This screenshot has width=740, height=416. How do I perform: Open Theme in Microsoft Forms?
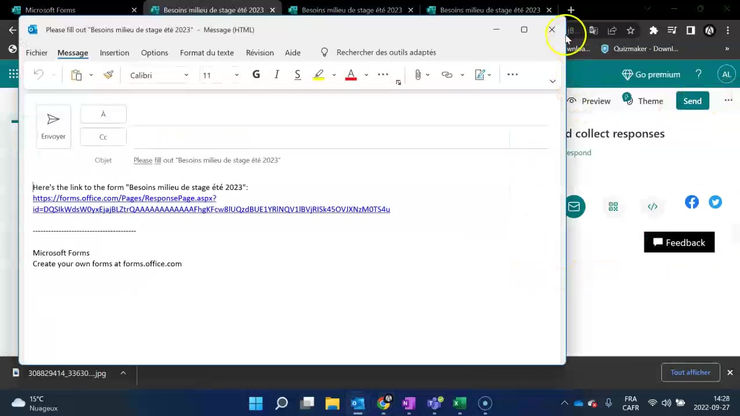pyautogui.click(x=643, y=101)
